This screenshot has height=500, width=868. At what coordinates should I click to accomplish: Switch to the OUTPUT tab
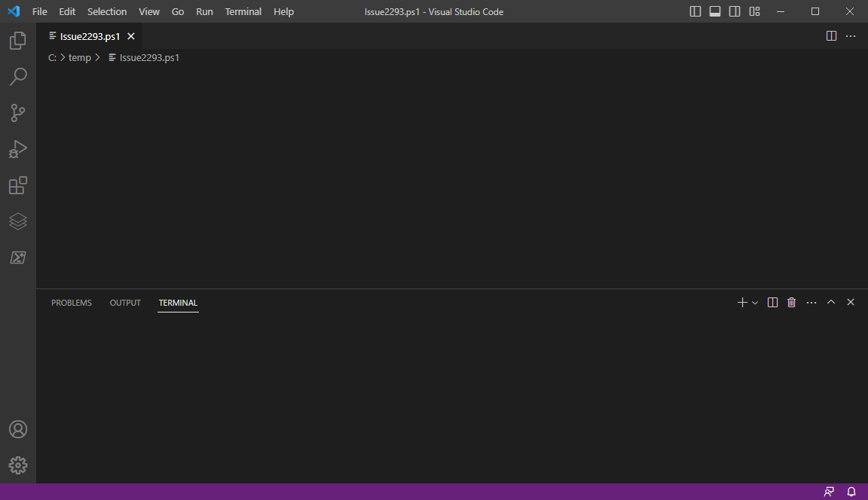click(x=124, y=302)
